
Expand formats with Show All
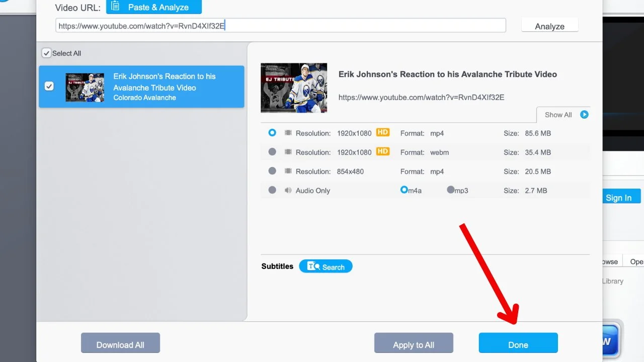(x=558, y=115)
